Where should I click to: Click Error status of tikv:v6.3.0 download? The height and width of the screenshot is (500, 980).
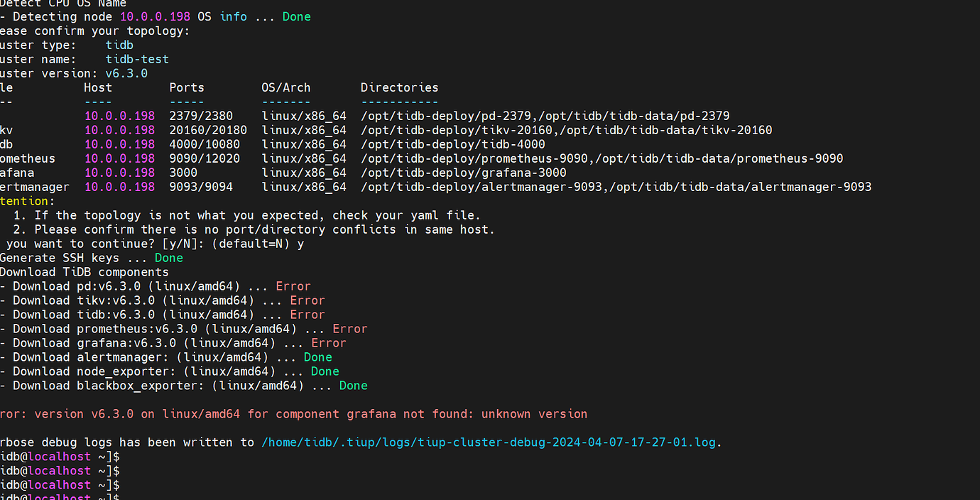(307, 301)
